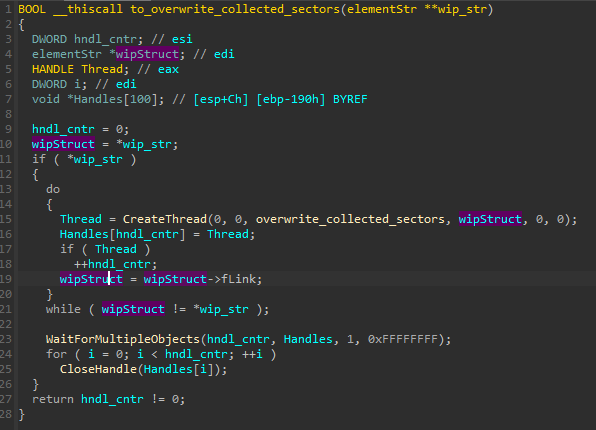Click Handles[hndl_cntr] on line 16
This screenshot has height=430, width=596.
[x=123, y=234]
